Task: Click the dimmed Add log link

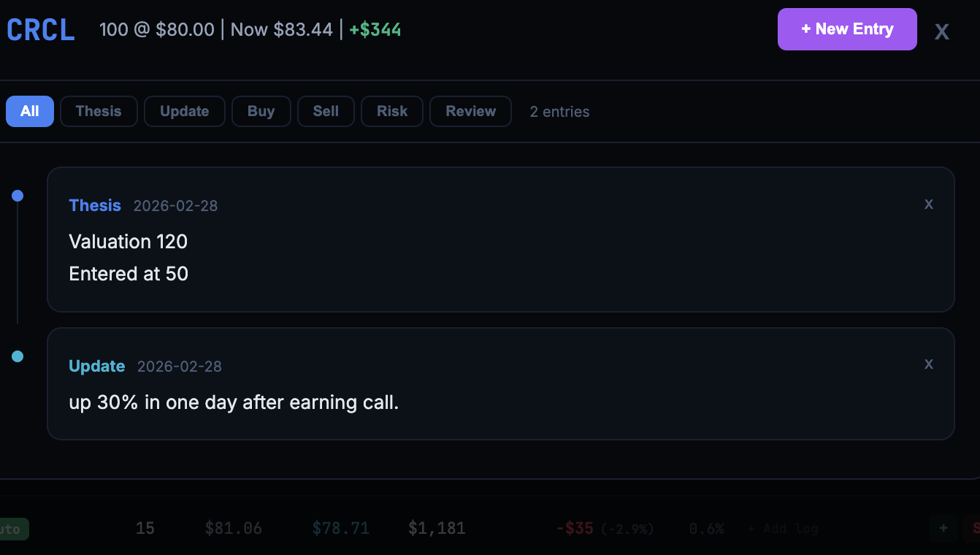Action: click(x=783, y=529)
